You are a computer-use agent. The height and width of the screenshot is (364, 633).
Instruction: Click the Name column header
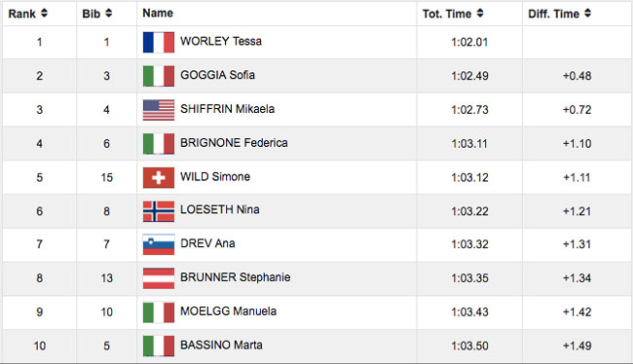click(x=158, y=13)
